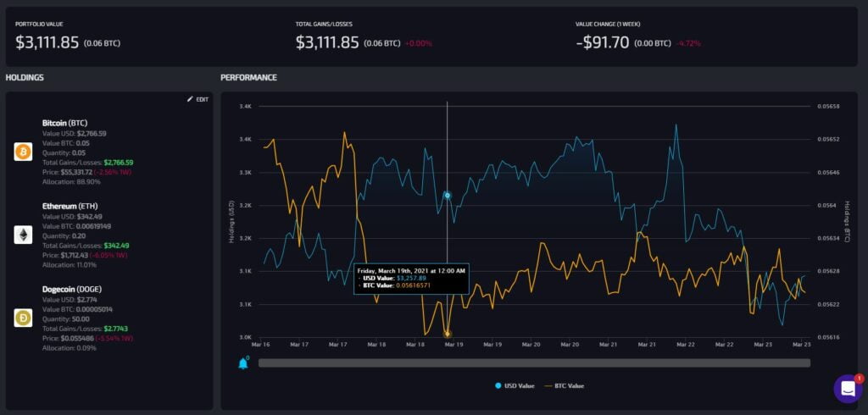Click the 0.05658 right axis label
This screenshot has width=868, height=415.
coord(828,106)
